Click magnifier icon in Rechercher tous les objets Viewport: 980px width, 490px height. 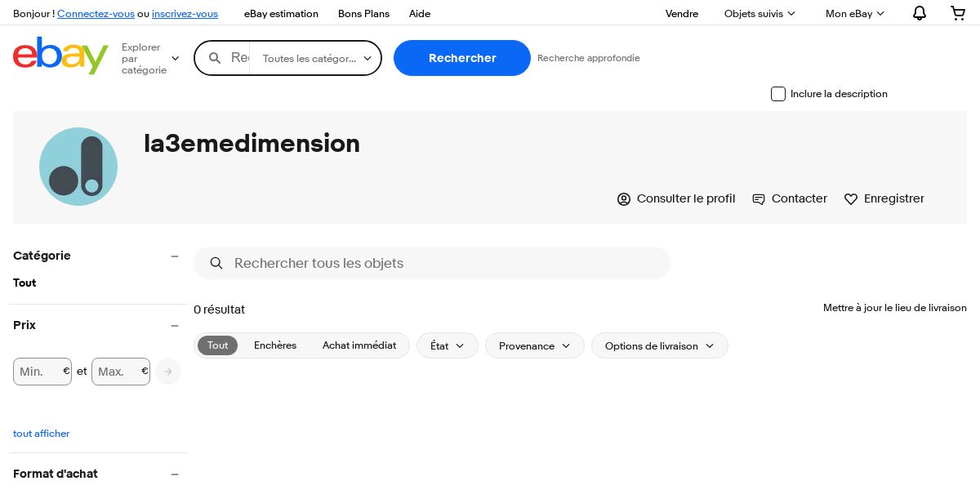point(216,263)
